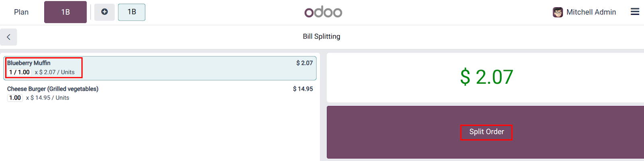
Task: Go back using the left chevron
Action: pos(8,37)
